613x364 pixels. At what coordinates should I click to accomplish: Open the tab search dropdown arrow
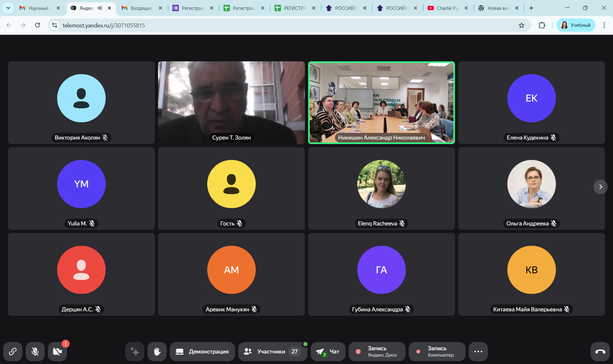[x=8, y=8]
